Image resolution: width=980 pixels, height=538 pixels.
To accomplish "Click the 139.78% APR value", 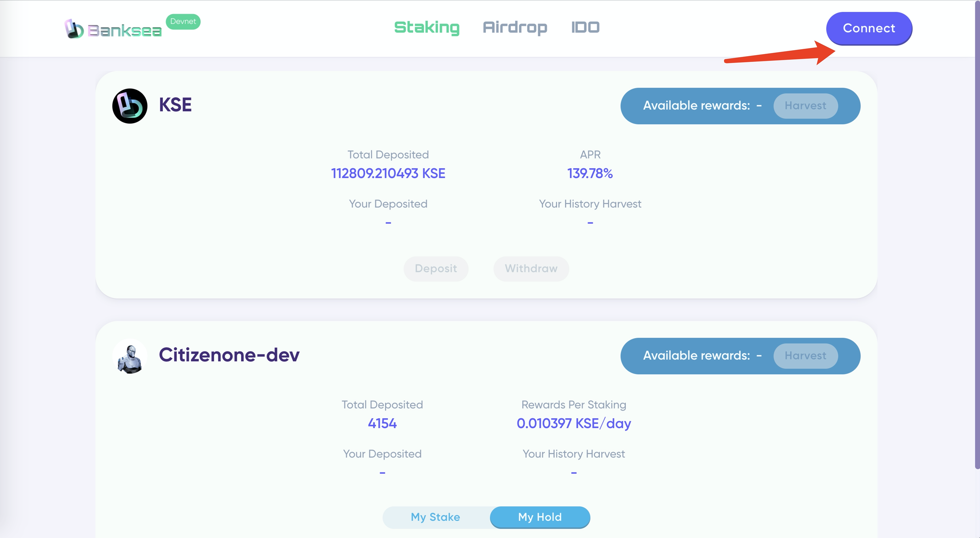I will (x=590, y=173).
